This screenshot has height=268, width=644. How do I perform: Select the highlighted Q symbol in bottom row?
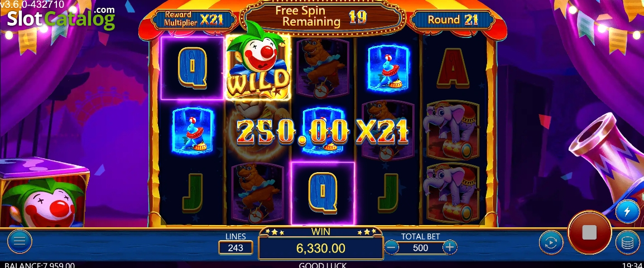pyautogui.click(x=323, y=193)
